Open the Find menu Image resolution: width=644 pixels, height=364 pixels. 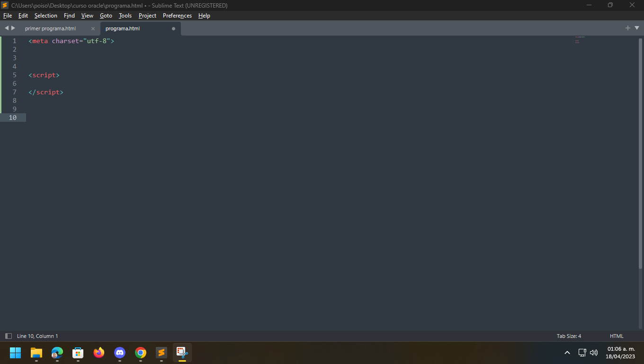(x=69, y=16)
